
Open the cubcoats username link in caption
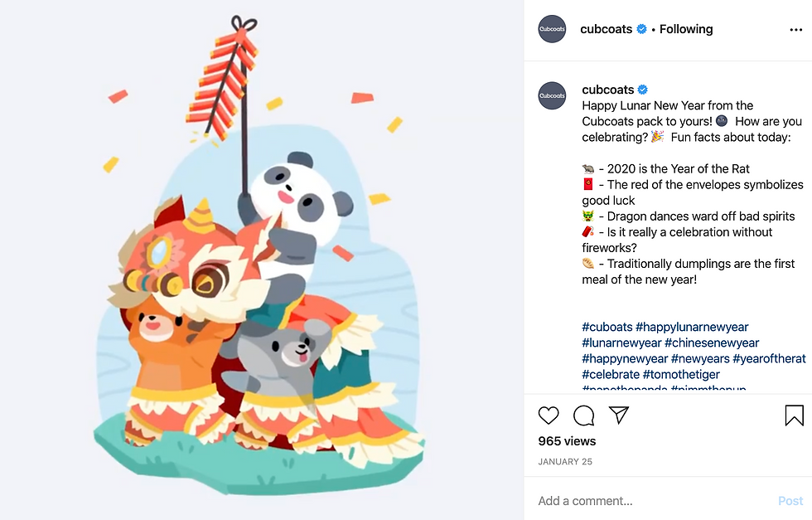[x=608, y=90]
